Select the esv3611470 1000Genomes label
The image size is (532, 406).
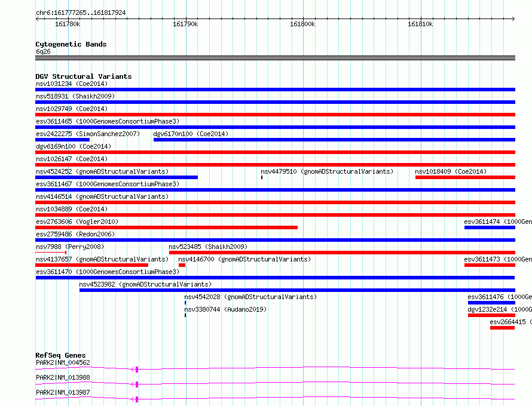(x=108, y=272)
